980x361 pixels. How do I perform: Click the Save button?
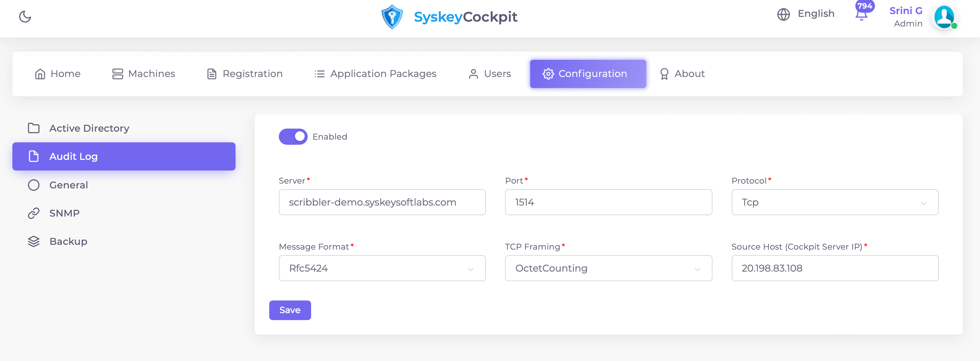(290, 310)
